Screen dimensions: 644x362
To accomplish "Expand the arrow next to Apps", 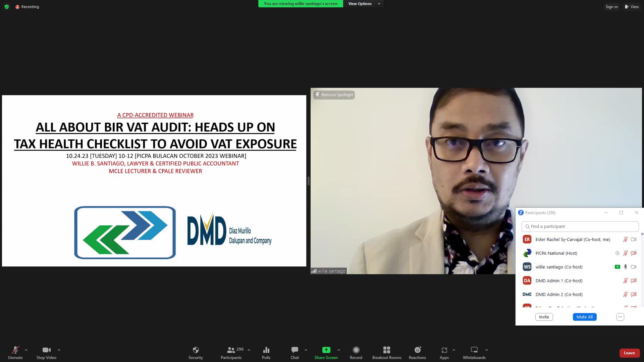I will pos(454,350).
